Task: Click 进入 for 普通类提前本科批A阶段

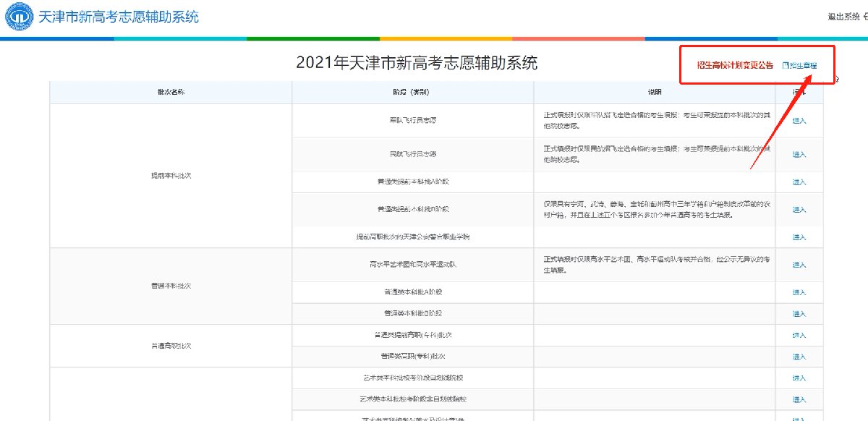Action: tap(799, 182)
